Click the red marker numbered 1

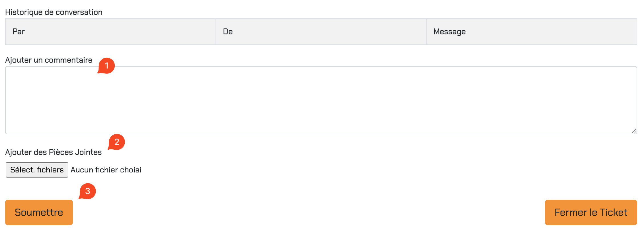pyautogui.click(x=106, y=66)
